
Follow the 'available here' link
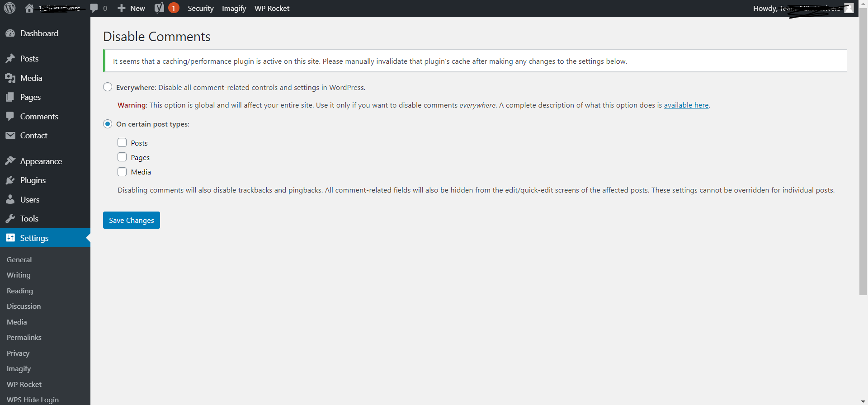point(686,105)
